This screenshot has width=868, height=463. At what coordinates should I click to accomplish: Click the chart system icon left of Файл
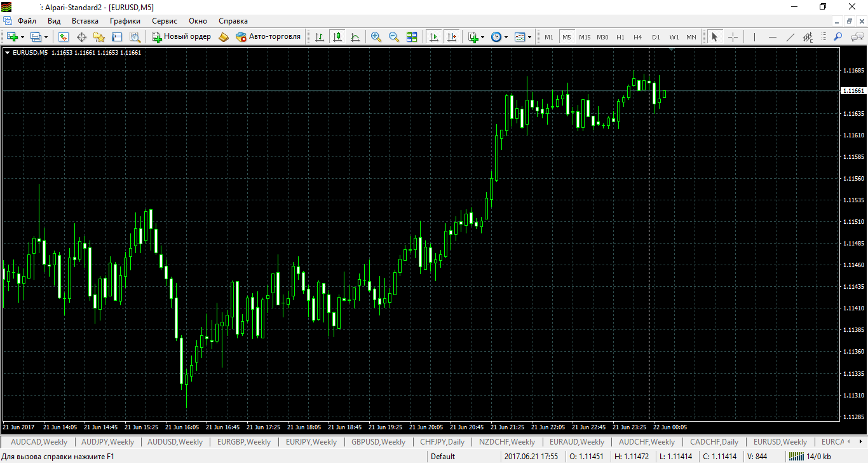8,21
